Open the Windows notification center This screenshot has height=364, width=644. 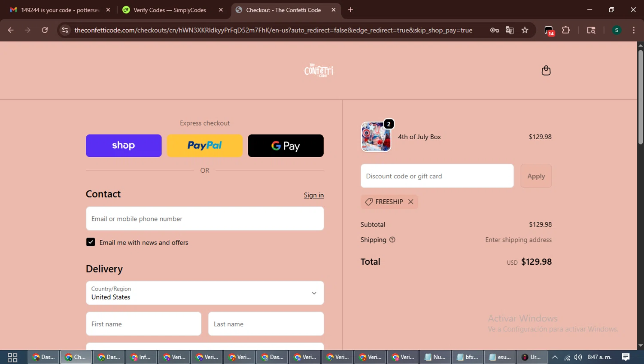(626, 357)
